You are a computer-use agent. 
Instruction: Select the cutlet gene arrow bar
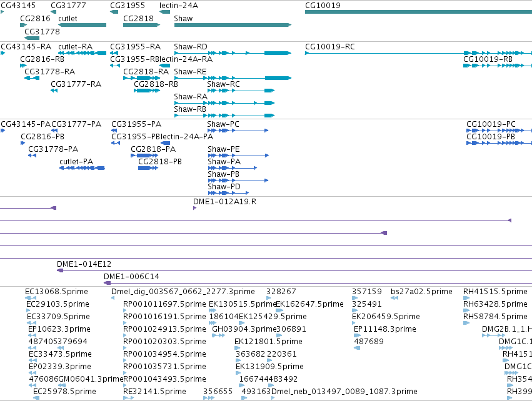83,25
